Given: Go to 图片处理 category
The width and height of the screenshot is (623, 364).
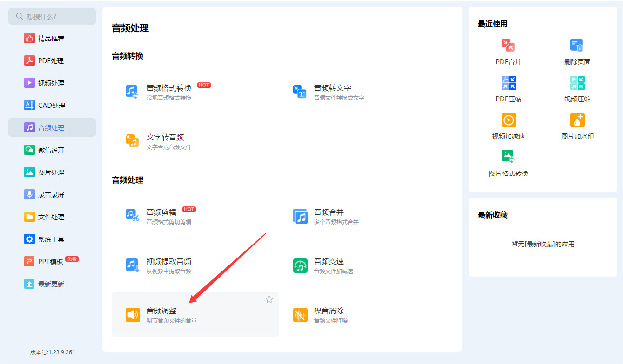Looking at the screenshot, I should [52, 172].
